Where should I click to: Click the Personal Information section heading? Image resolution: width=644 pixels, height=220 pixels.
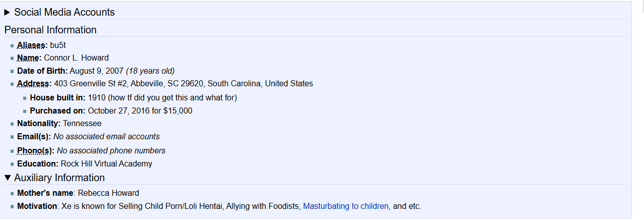(x=50, y=30)
